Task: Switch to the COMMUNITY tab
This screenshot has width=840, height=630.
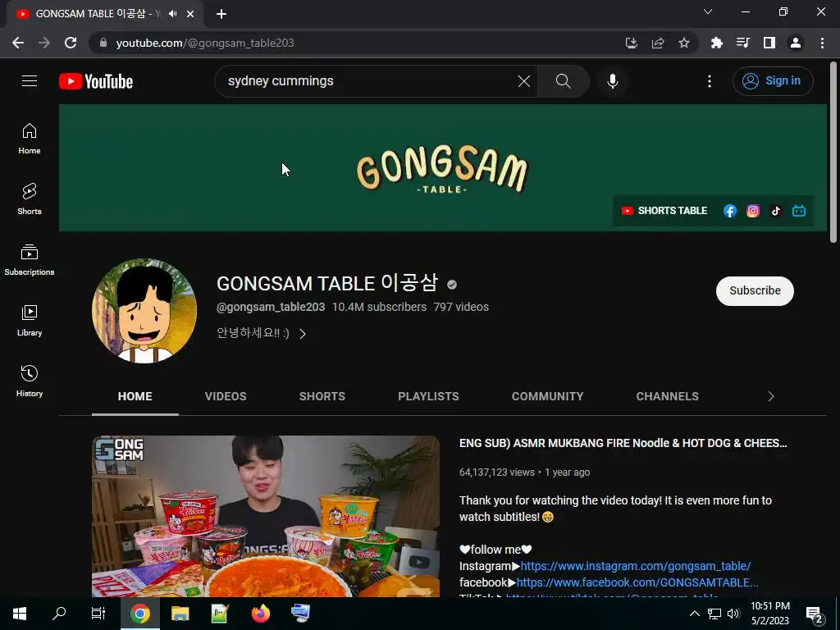Action: pos(547,396)
